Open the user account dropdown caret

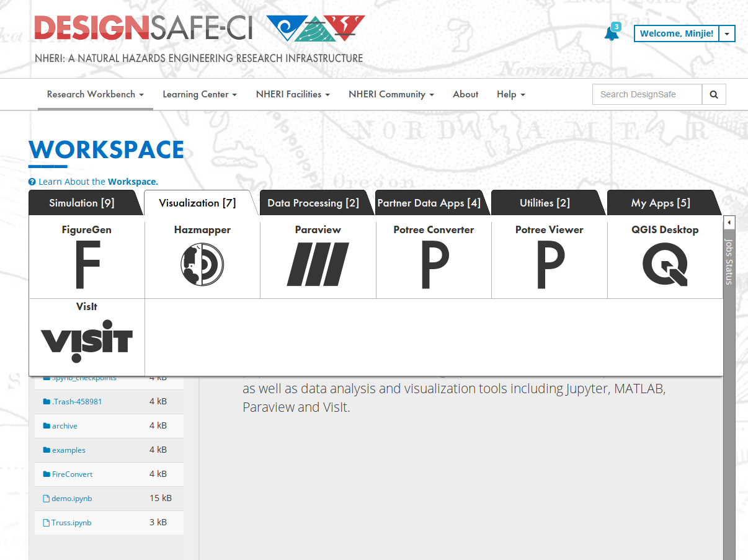pos(727,33)
